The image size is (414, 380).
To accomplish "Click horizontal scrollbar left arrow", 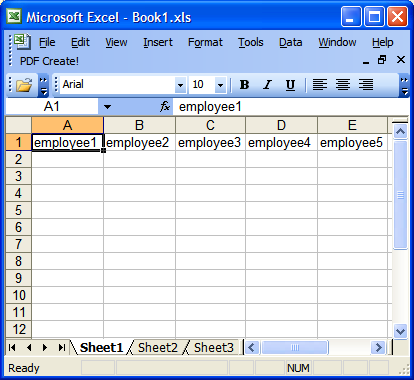I will (x=252, y=348).
